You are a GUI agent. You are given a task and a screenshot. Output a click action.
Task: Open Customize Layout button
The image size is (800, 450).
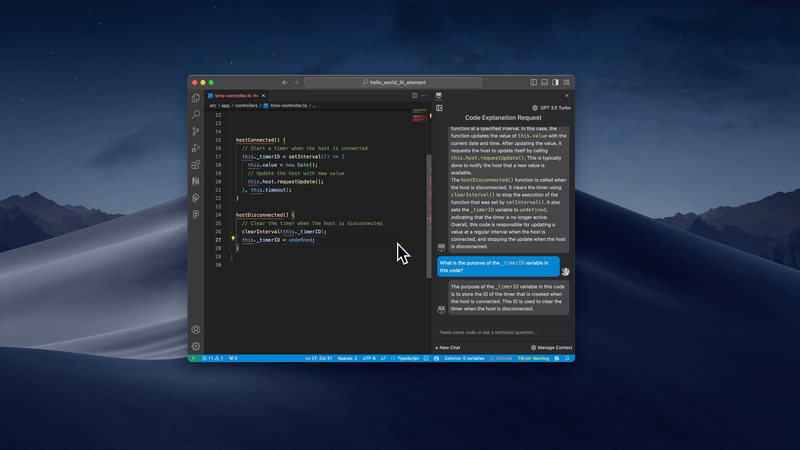click(x=566, y=82)
